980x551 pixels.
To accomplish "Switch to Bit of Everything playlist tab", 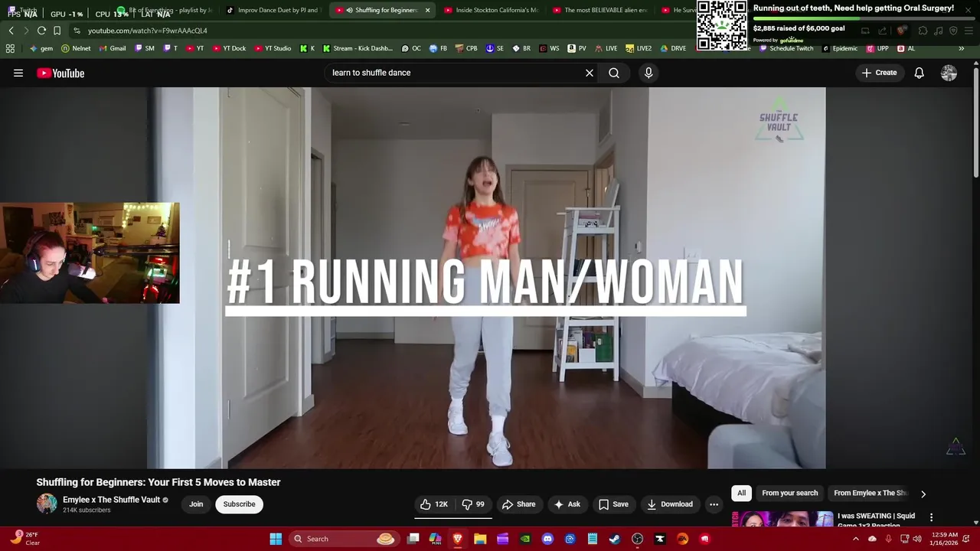I will point(165,10).
